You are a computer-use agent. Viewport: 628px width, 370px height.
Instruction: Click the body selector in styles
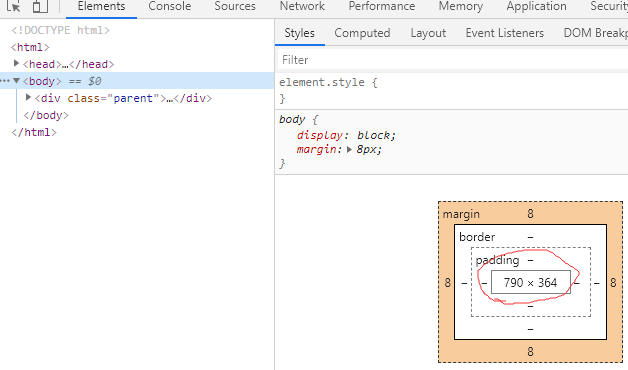click(x=292, y=119)
